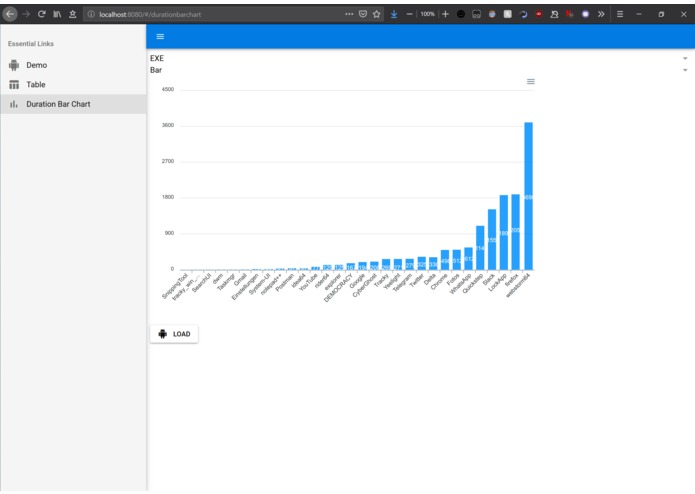The image size is (695, 494).
Task: Click the Table icon in sidebar
Action: (14, 85)
